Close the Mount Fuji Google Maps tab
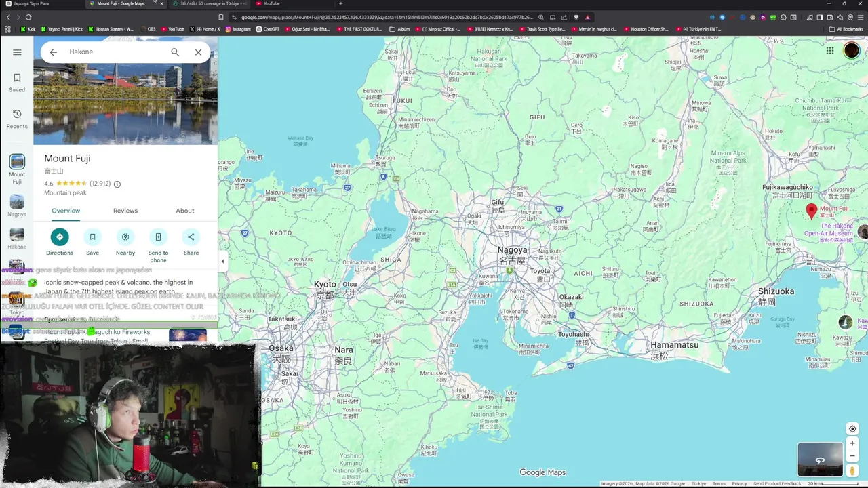 coord(161,3)
